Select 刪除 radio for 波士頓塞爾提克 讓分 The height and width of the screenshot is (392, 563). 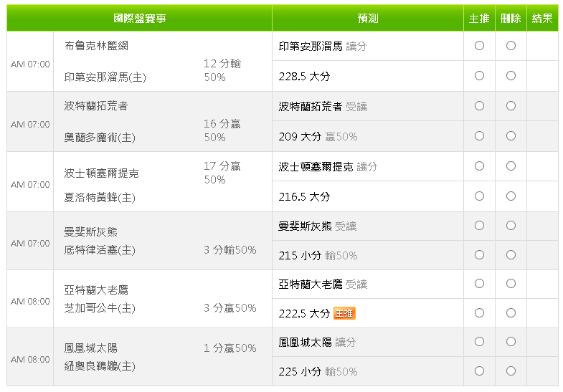[x=511, y=166]
